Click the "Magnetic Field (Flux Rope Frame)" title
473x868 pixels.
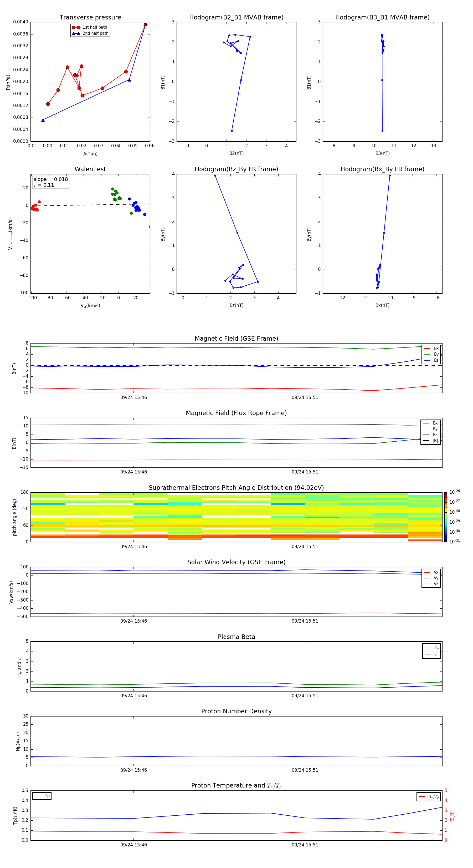[x=236, y=413]
